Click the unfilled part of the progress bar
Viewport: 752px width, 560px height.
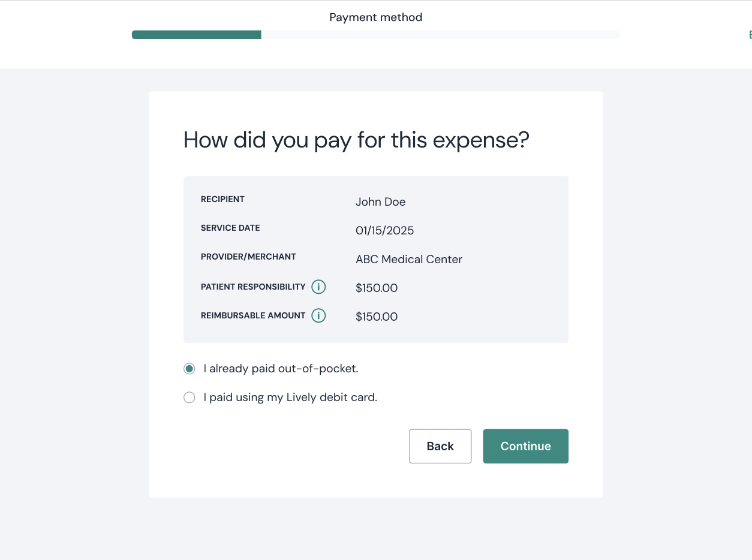coord(441,35)
